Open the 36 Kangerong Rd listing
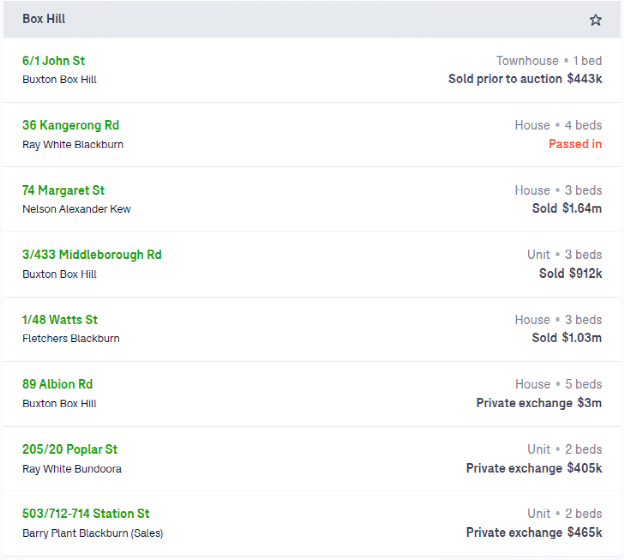The image size is (624, 560). [70, 126]
